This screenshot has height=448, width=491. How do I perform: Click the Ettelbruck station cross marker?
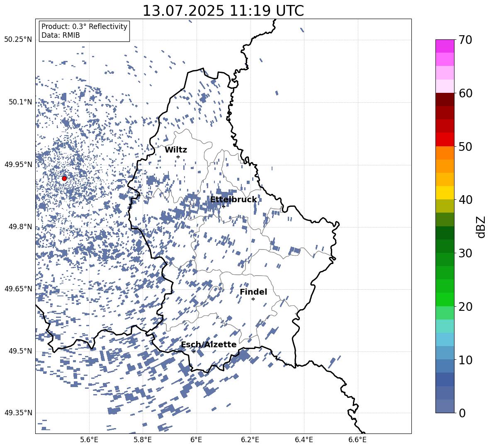[224, 206]
